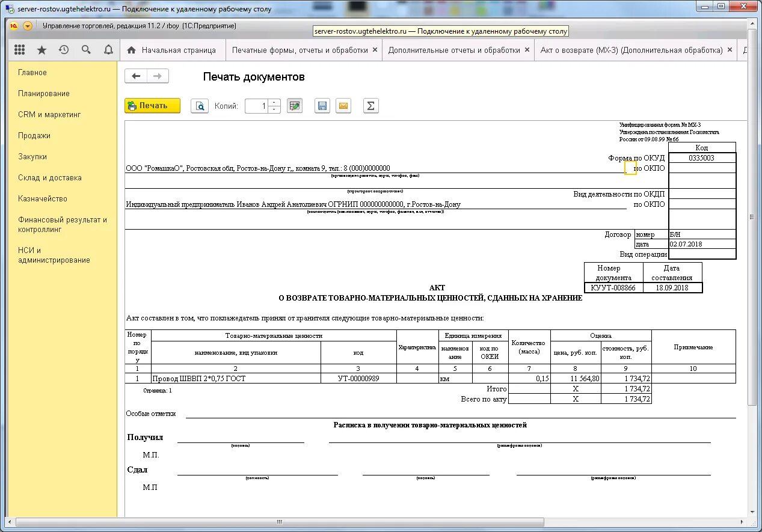Increase copies with spinner up arrow

274,102
